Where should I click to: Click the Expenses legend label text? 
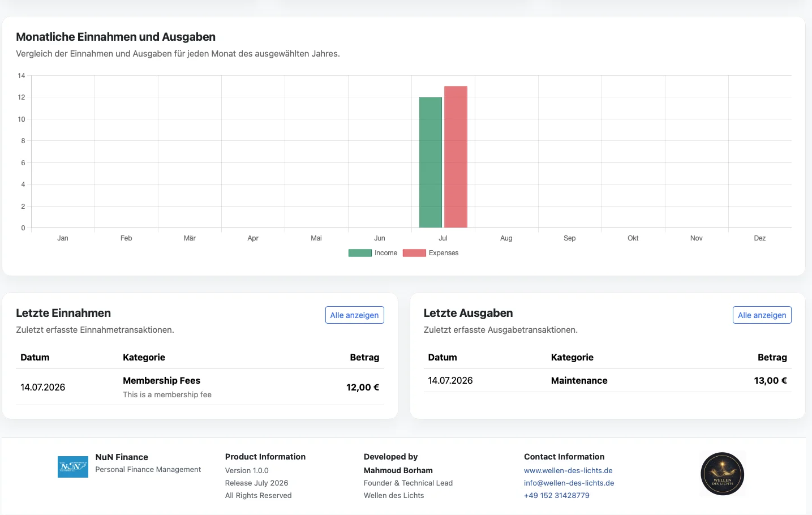click(444, 253)
